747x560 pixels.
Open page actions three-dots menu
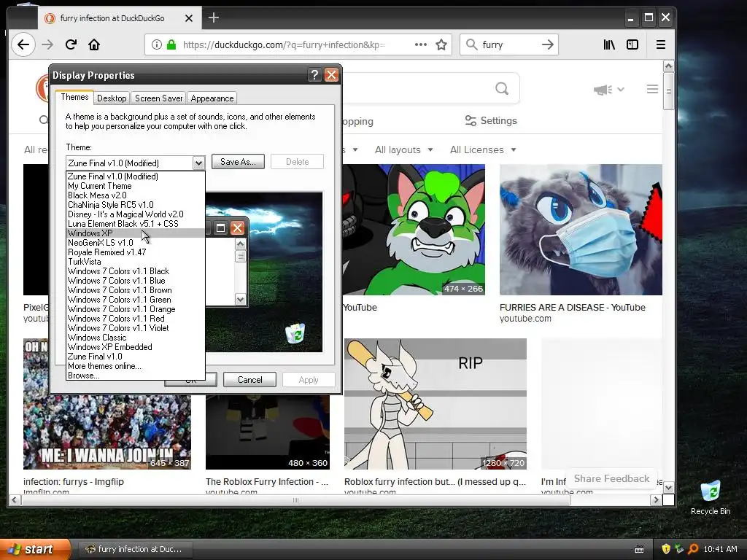tap(421, 44)
